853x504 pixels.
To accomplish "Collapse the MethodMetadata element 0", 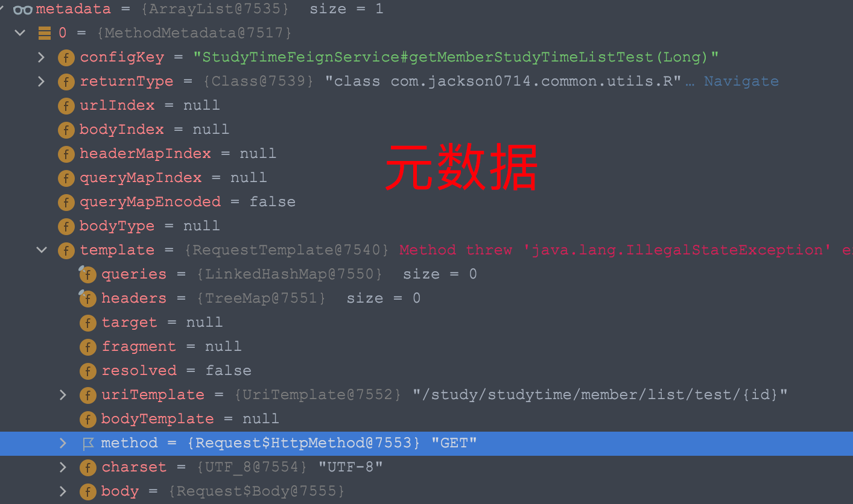I will click(x=20, y=33).
